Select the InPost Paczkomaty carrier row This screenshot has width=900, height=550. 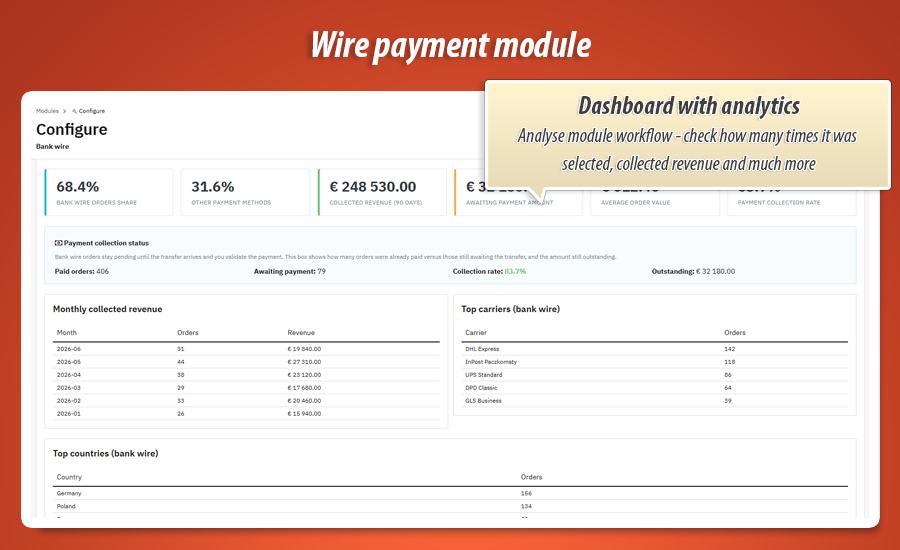(654, 362)
